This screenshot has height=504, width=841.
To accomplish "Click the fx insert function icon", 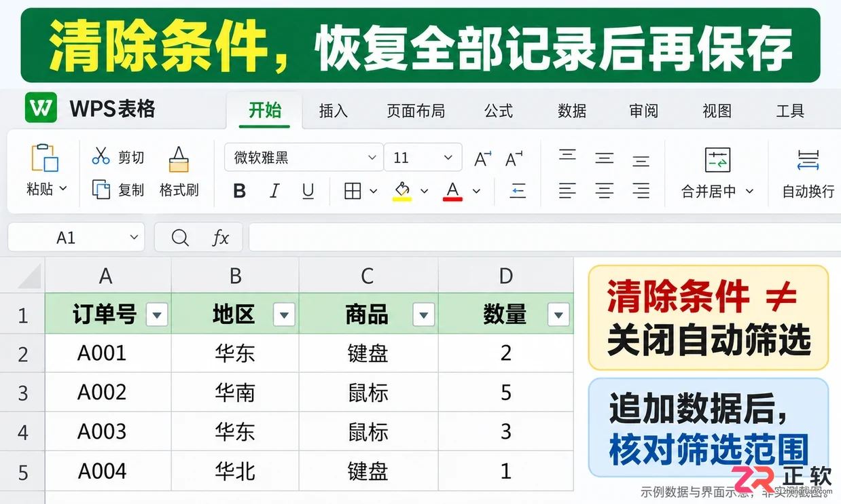I will click(221, 238).
